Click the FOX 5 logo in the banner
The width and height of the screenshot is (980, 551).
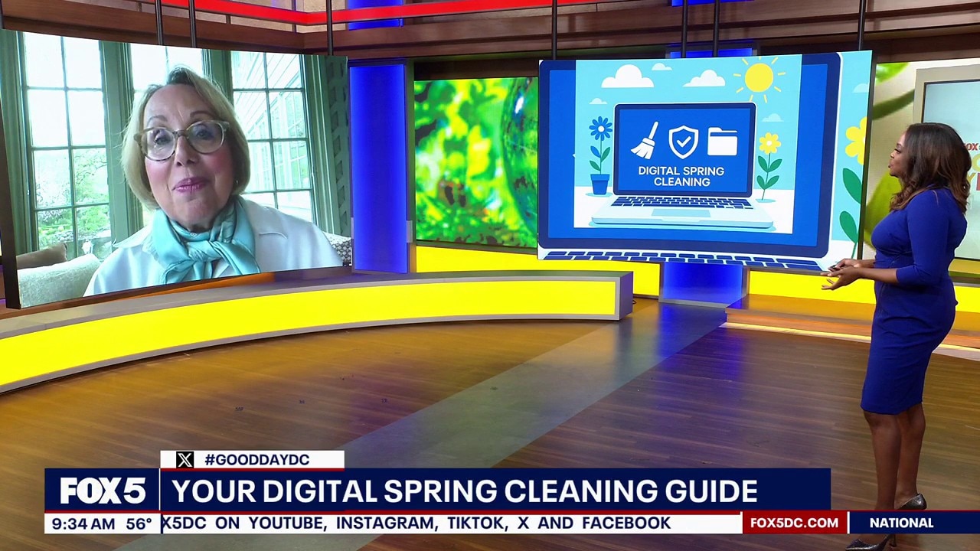tap(103, 491)
